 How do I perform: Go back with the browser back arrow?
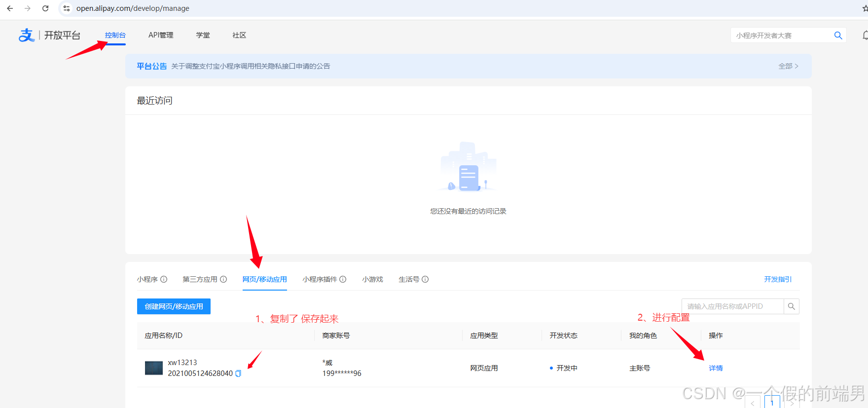click(10, 8)
